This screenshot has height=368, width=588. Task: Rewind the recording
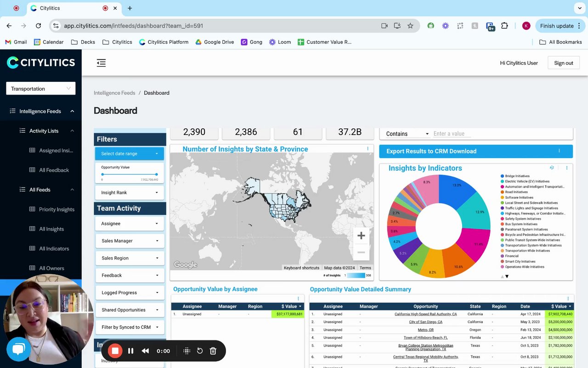(145, 351)
